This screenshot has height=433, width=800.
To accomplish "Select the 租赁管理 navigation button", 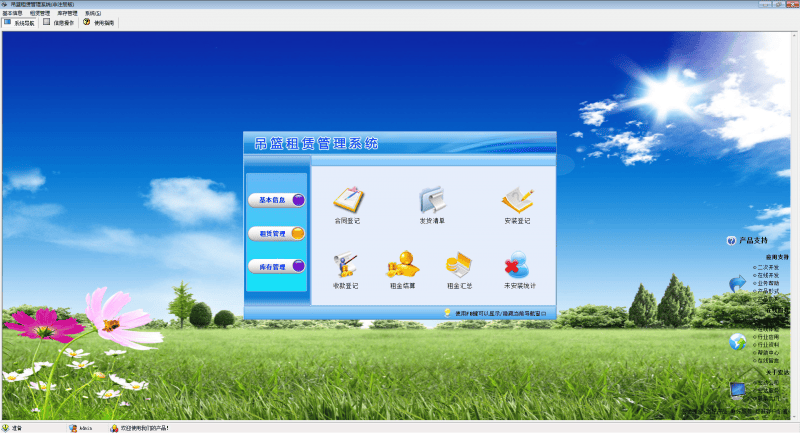I will [277, 234].
